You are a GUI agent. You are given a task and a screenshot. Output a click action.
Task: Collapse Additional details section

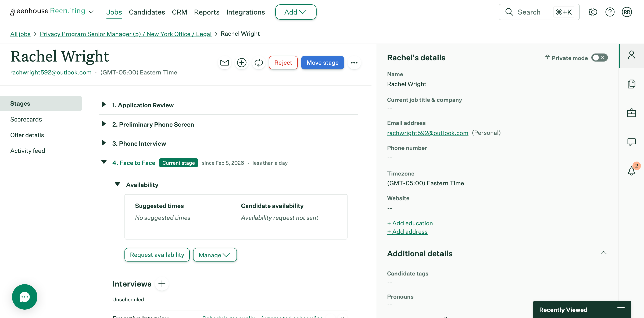603,253
